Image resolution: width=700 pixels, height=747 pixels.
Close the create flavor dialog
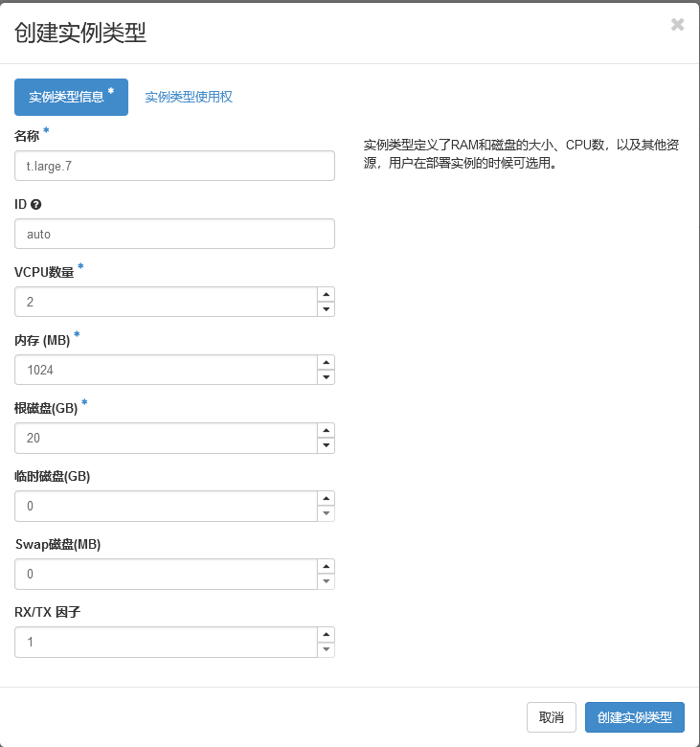pos(677,25)
